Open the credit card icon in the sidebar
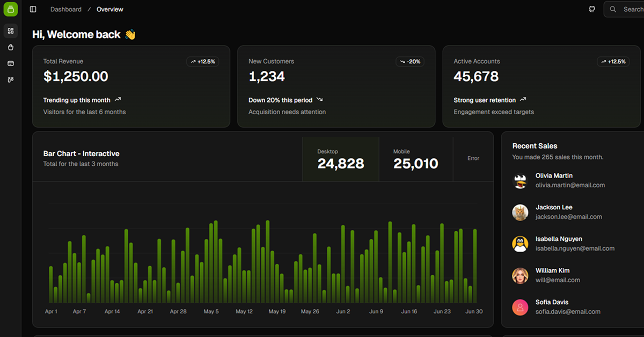 (10, 63)
